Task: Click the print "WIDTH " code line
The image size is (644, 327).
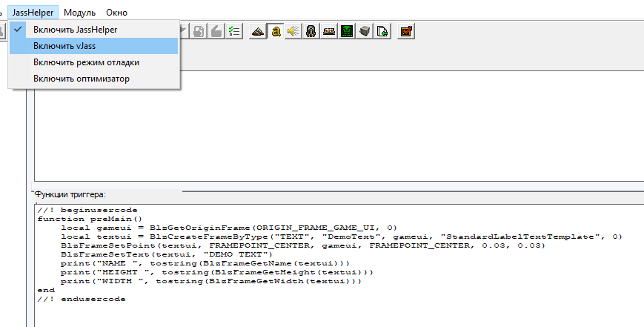Action: coord(211,282)
